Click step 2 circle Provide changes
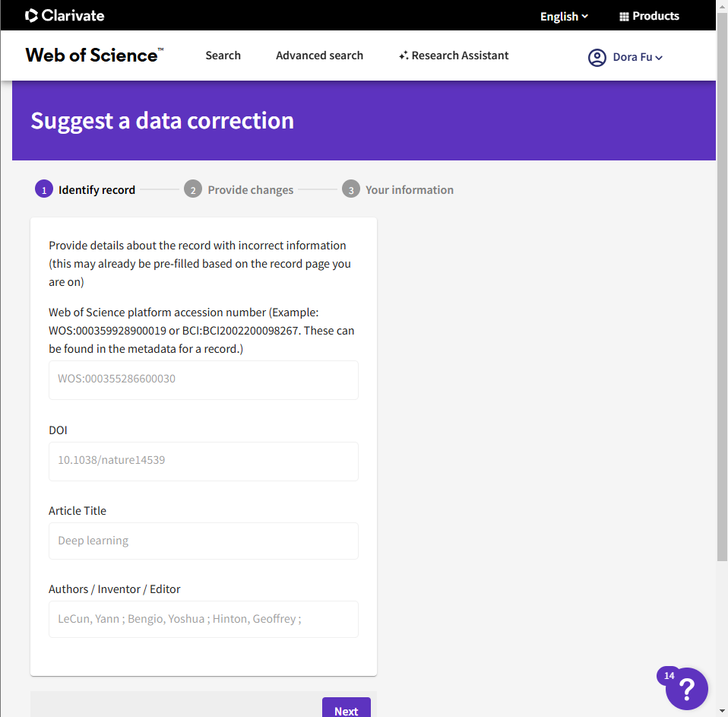 point(193,189)
